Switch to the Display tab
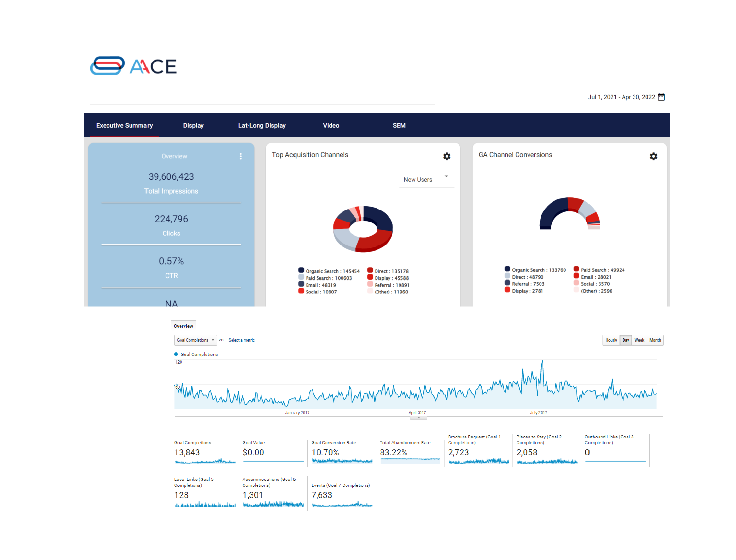 [x=193, y=125]
